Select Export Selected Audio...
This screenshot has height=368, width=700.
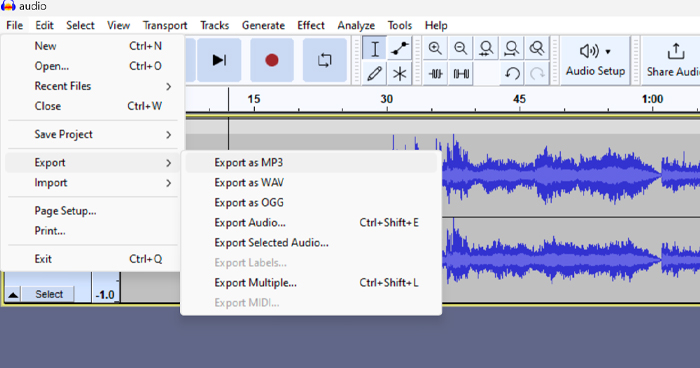point(311,243)
